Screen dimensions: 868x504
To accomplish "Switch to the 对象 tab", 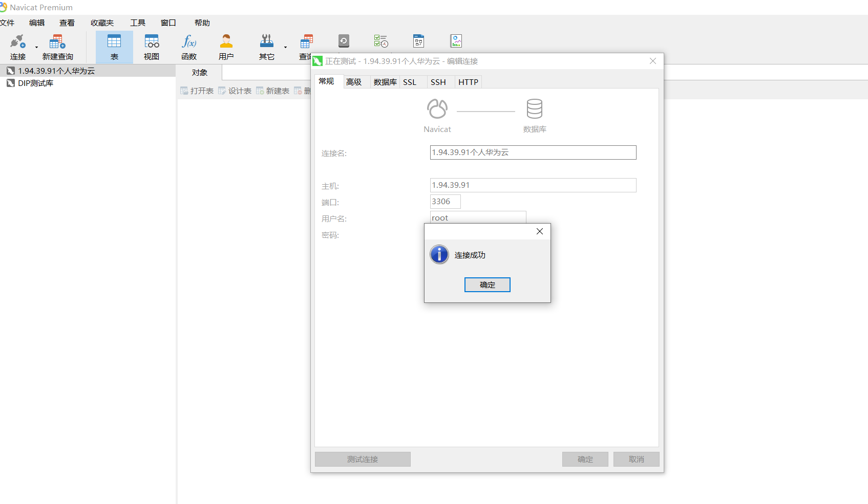I will click(200, 73).
